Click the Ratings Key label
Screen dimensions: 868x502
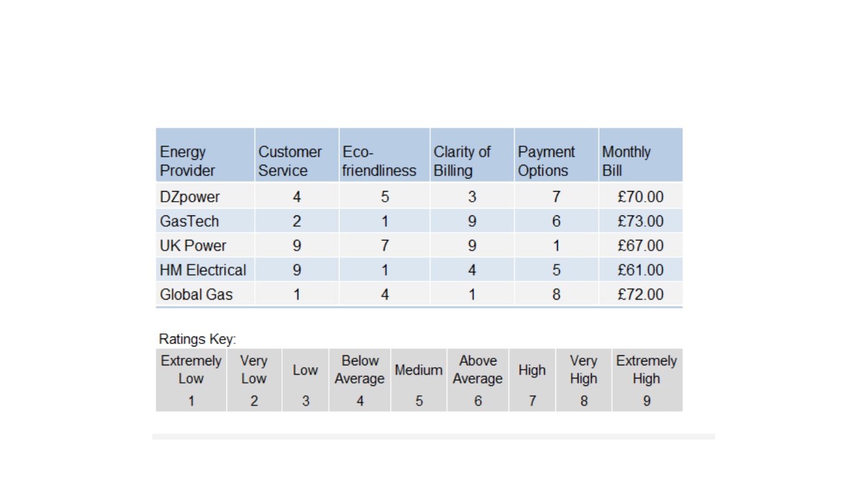click(197, 339)
